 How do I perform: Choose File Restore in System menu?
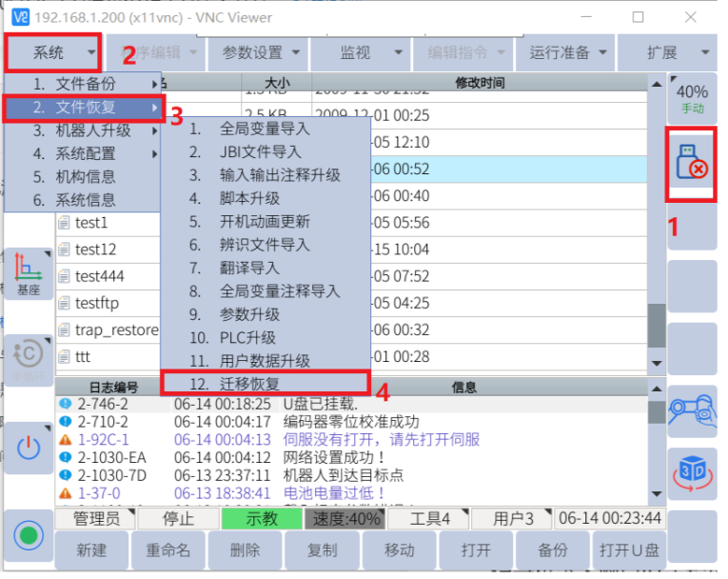coord(84,108)
